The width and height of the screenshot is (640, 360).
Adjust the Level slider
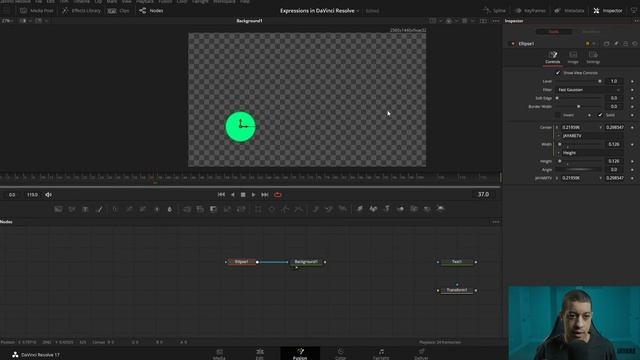coord(578,81)
